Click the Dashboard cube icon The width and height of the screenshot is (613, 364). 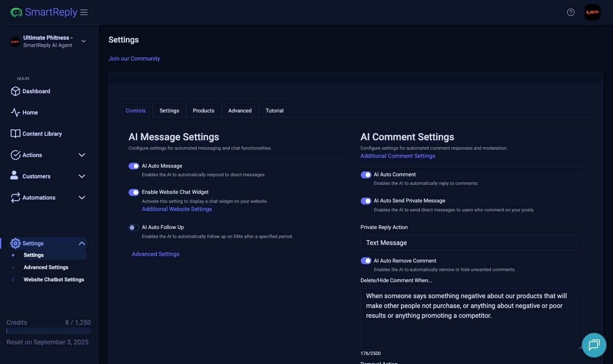[16, 91]
